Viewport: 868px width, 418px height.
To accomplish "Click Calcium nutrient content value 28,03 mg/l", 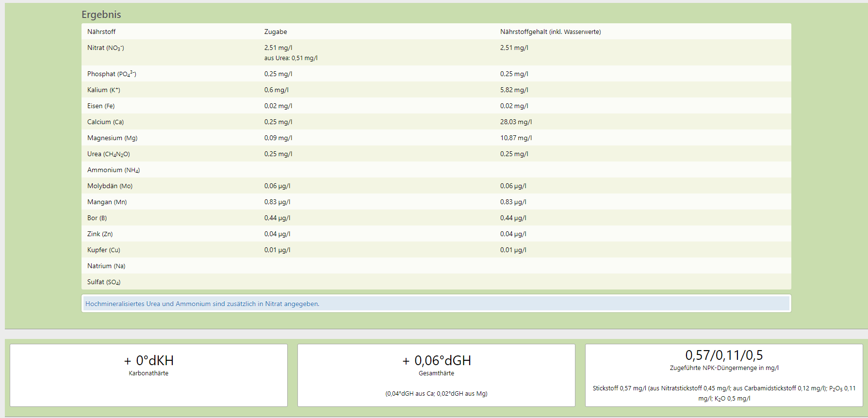I will tap(516, 122).
